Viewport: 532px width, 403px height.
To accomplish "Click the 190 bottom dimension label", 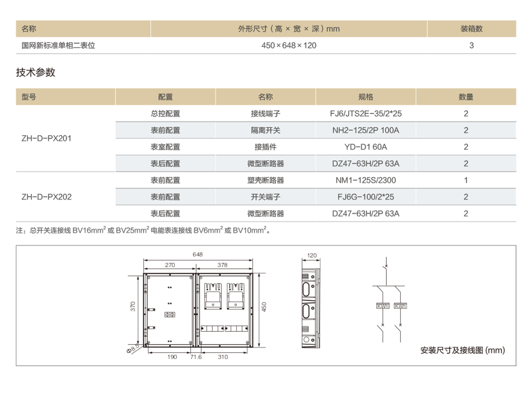I will (172, 357).
